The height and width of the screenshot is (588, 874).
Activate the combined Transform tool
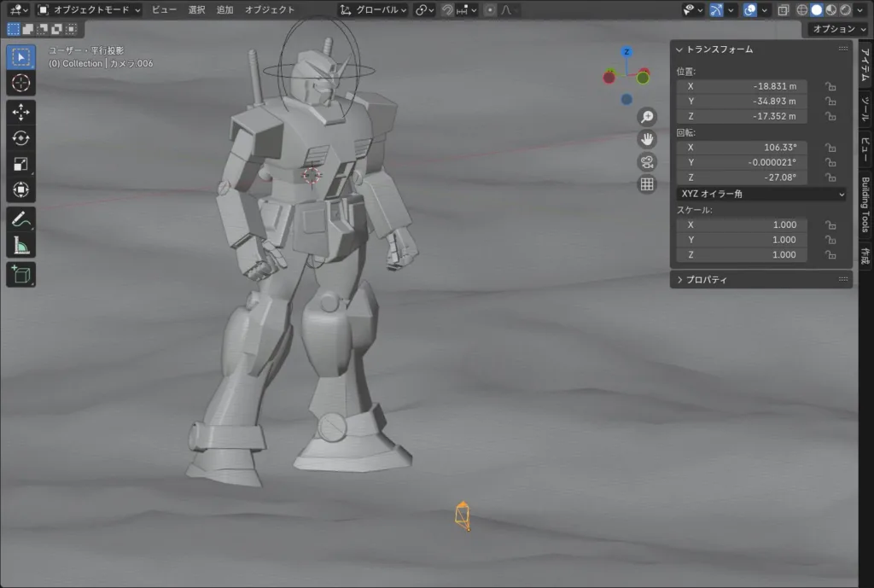pyautogui.click(x=20, y=189)
